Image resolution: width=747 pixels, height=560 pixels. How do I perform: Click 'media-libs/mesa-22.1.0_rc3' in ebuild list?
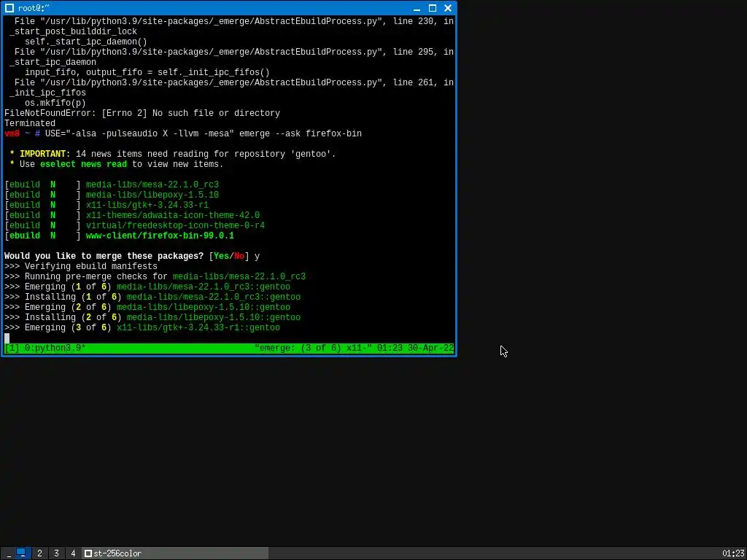pyautogui.click(x=152, y=184)
